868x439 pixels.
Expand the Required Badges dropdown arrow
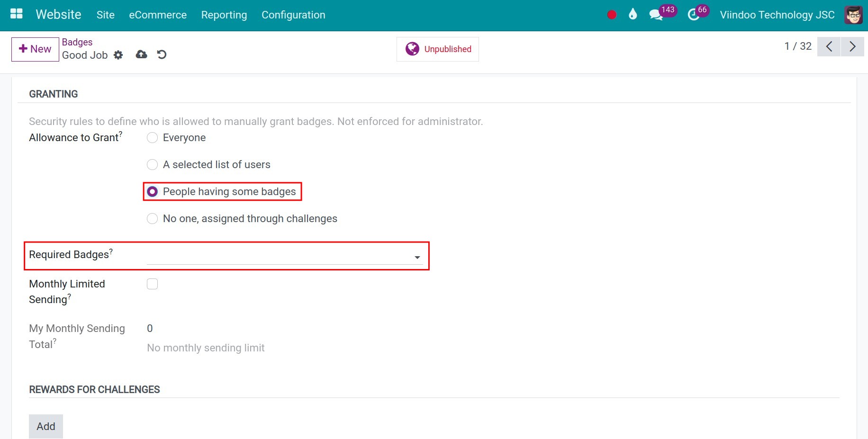[417, 257]
